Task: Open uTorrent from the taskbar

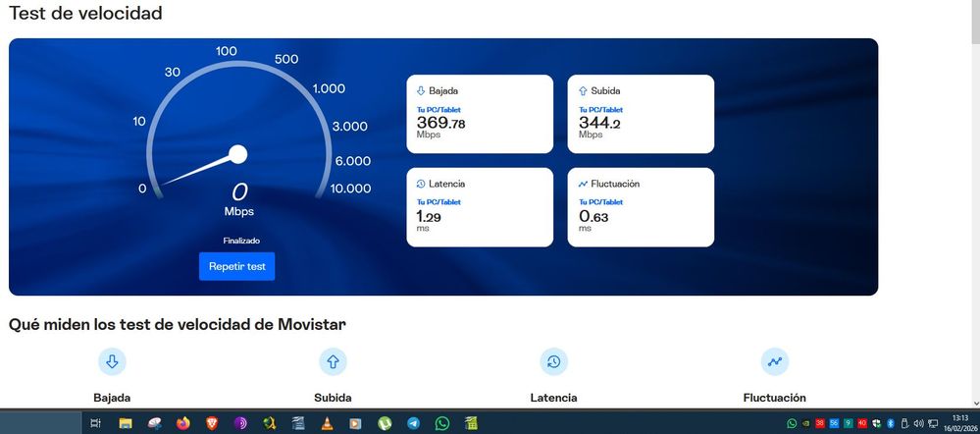Action: click(x=385, y=423)
